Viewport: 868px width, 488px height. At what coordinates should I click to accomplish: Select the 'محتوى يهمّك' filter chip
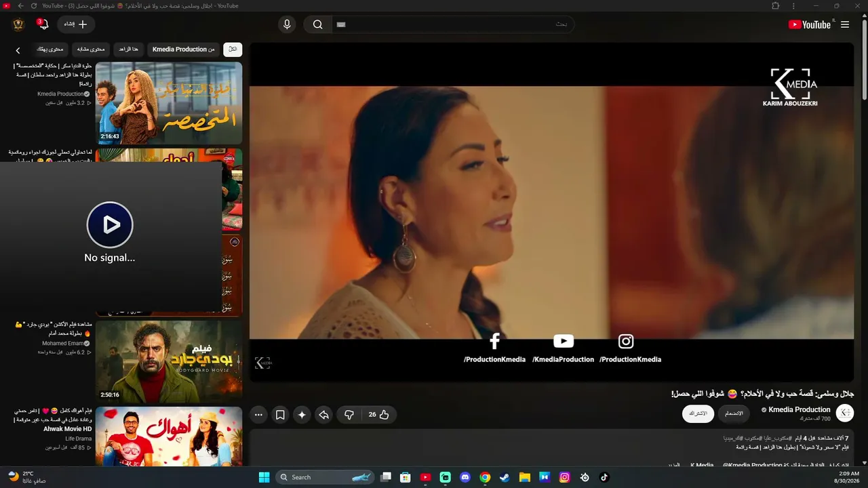(50, 49)
